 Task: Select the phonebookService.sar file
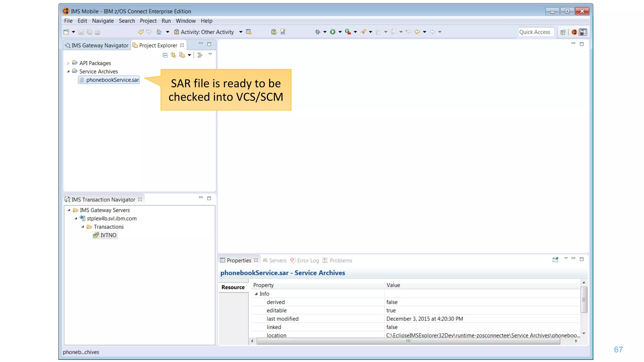pyautogui.click(x=109, y=80)
